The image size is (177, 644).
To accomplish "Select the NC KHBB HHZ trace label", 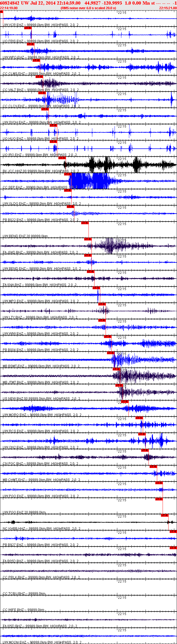I will (x=42, y=529).
